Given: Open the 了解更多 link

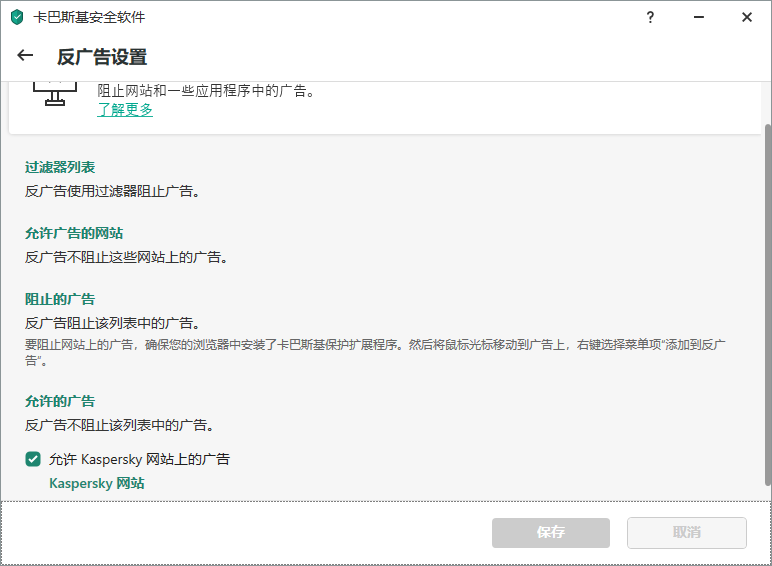Looking at the screenshot, I should click(x=125, y=109).
